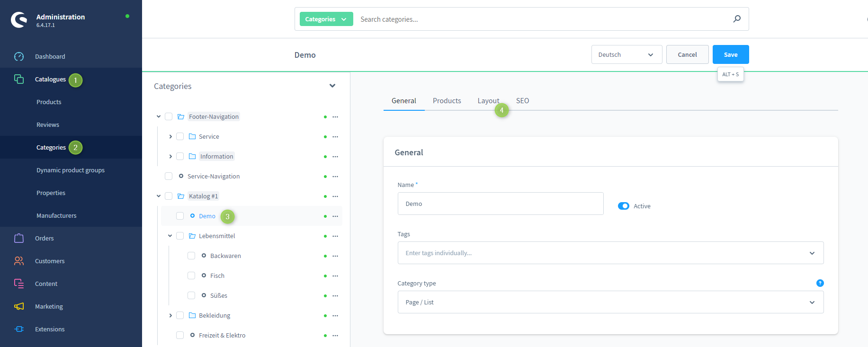Click the Category type help icon
The width and height of the screenshot is (868, 347).
coord(820,283)
